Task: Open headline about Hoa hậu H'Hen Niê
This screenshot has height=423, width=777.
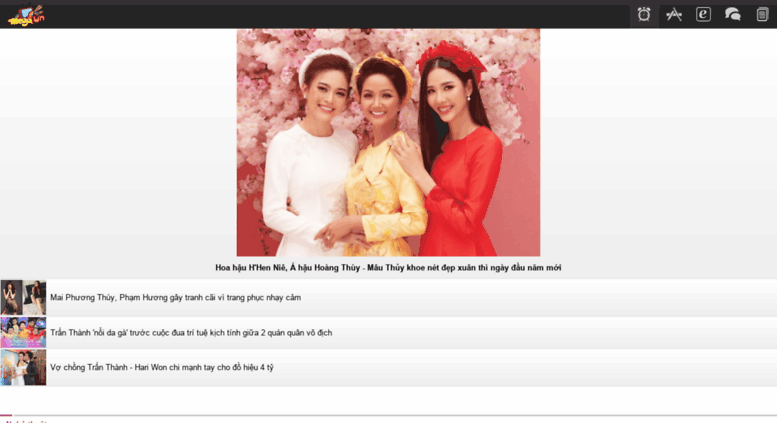Action: point(388,267)
